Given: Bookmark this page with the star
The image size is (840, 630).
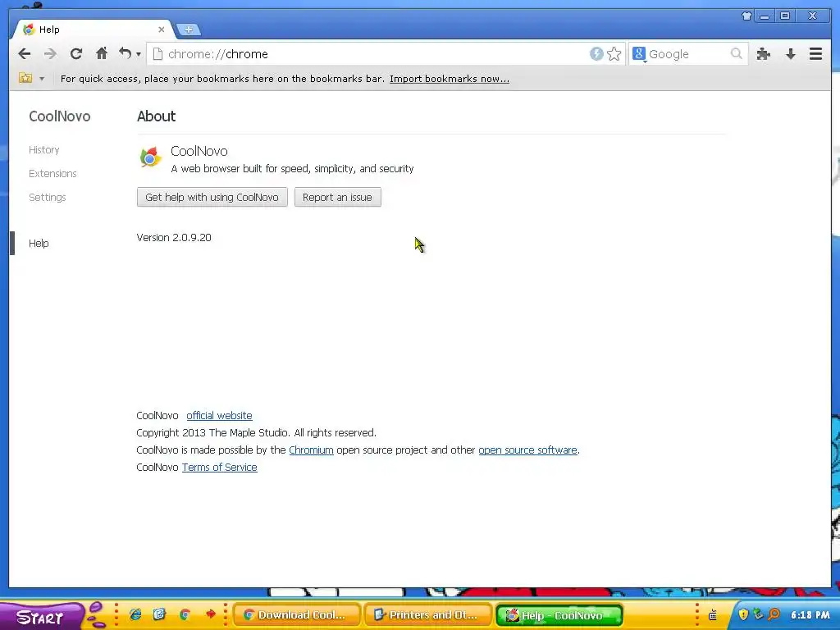Looking at the screenshot, I should (x=614, y=53).
